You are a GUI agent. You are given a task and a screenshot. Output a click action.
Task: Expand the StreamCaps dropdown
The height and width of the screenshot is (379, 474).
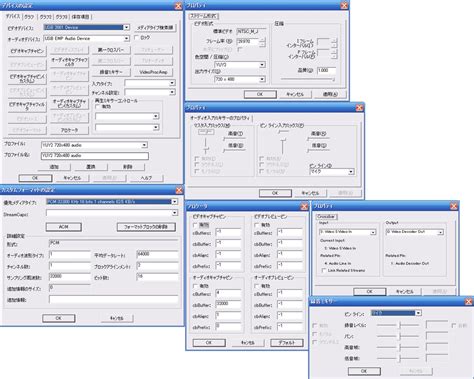tap(175, 213)
